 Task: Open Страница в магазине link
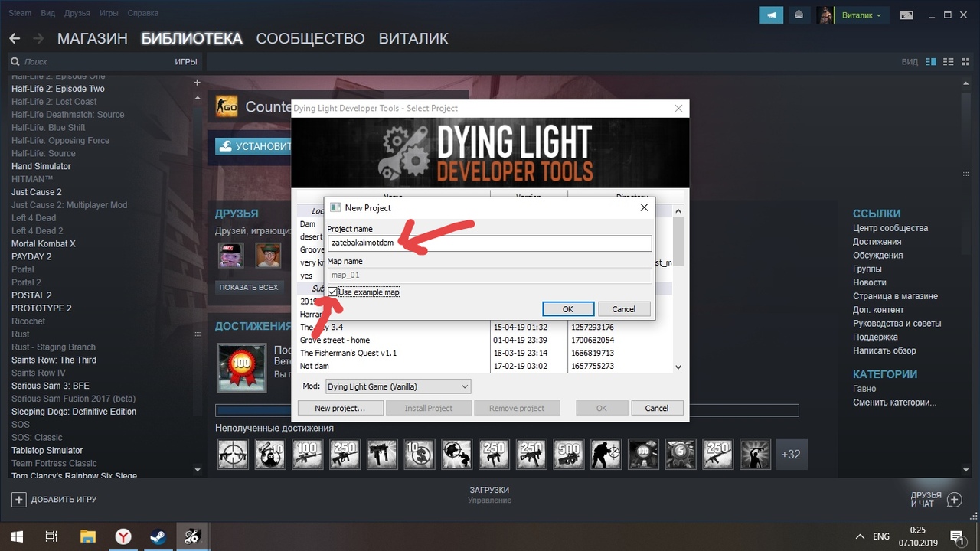tap(895, 296)
